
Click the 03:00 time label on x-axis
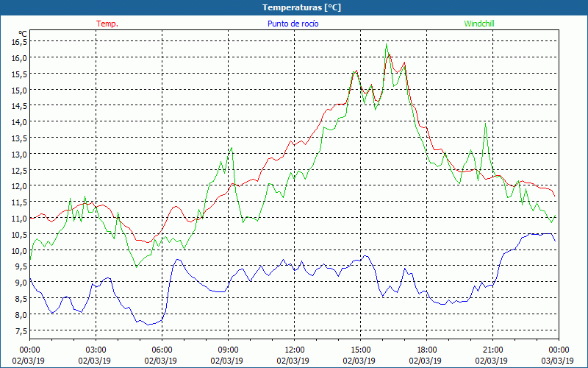tap(96, 350)
